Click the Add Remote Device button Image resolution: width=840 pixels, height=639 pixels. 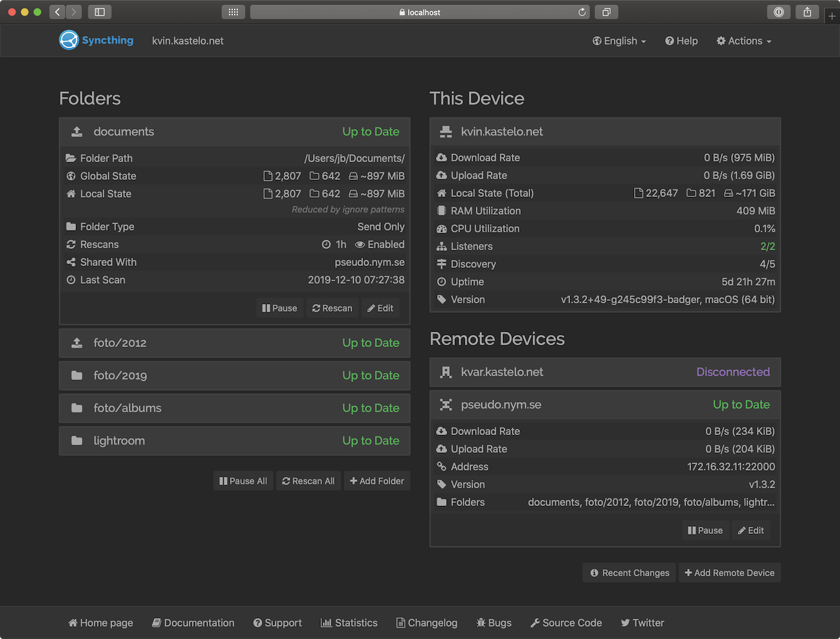click(730, 573)
